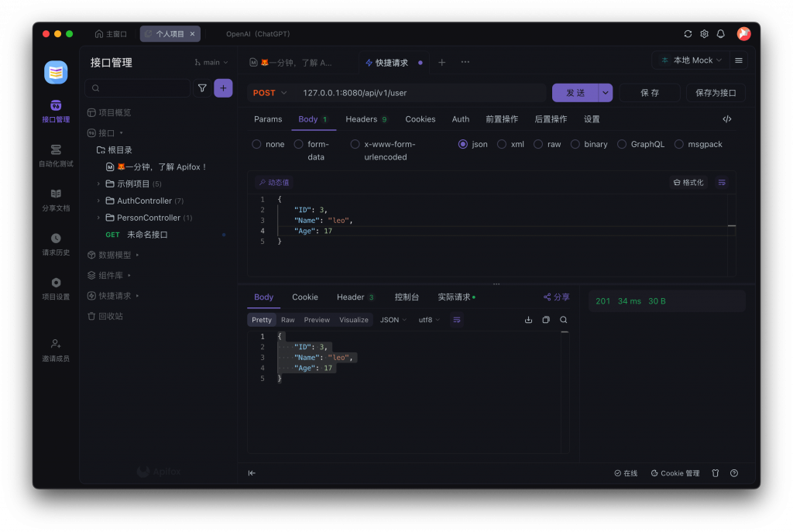793x532 pixels.
Task: Click the 保存为接口 button
Action: click(x=715, y=93)
